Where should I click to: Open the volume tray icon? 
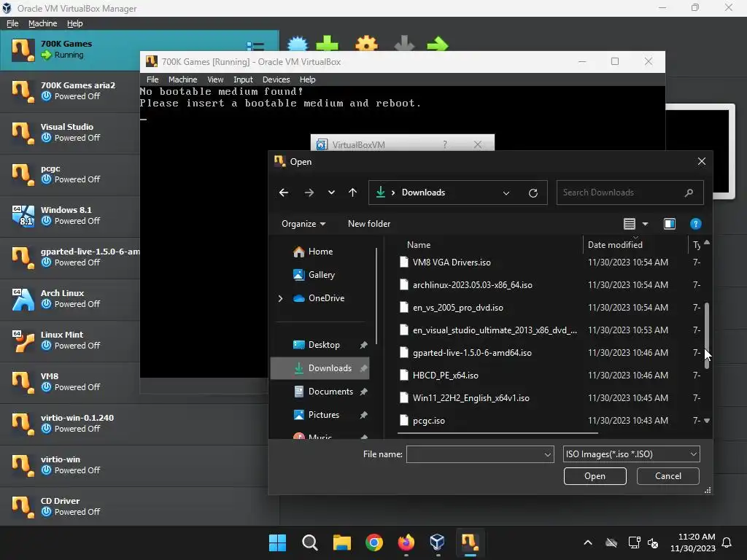[x=653, y=542]
